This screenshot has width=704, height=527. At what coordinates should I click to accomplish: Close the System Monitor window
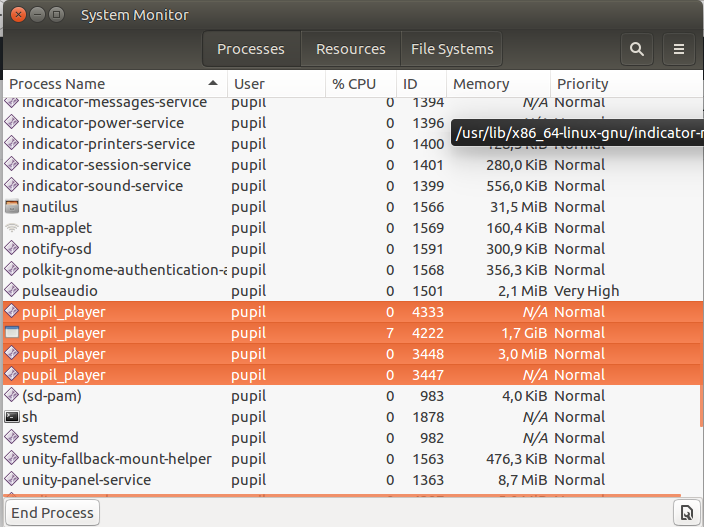coord(18,15)
